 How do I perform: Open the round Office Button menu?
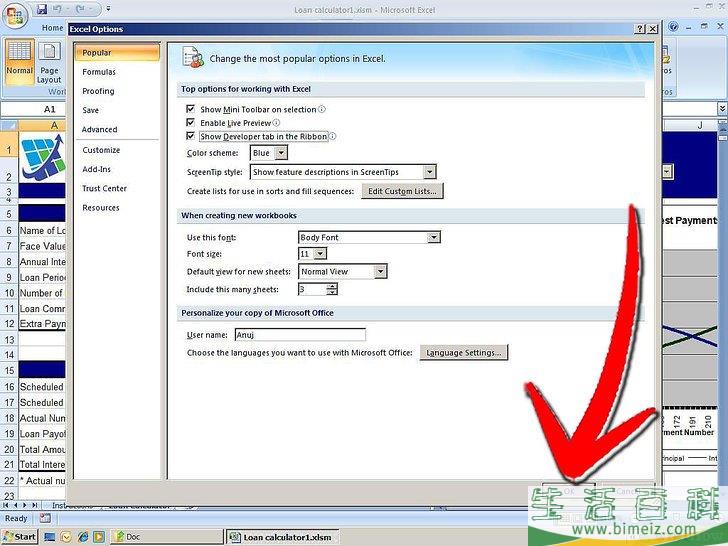tap(15, 15)
